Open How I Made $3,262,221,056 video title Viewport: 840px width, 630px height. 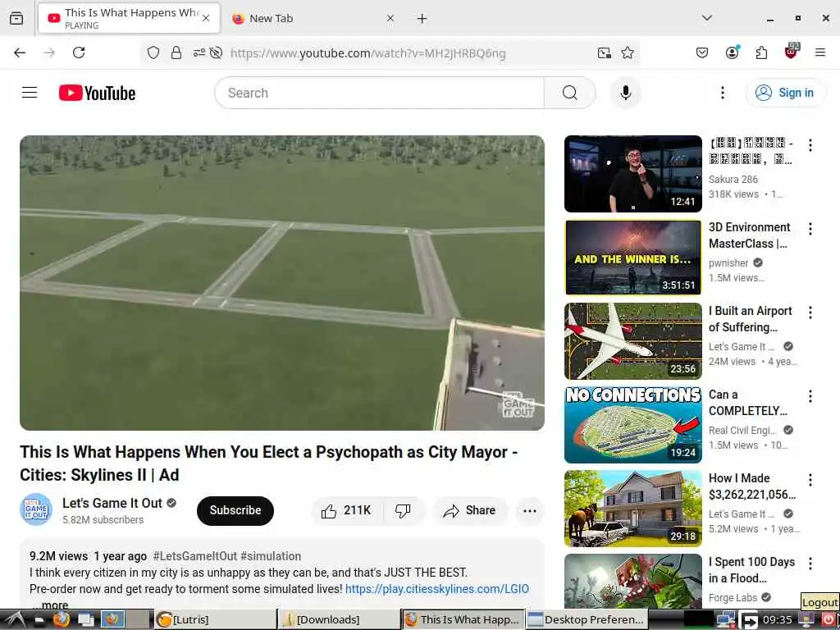[x=752, y=486]
